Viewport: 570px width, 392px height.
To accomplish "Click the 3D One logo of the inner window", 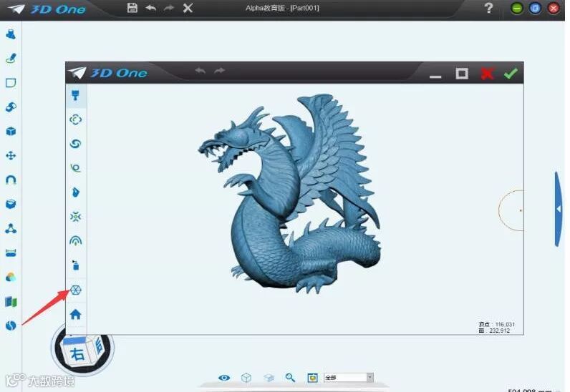I will pos(108,73).
